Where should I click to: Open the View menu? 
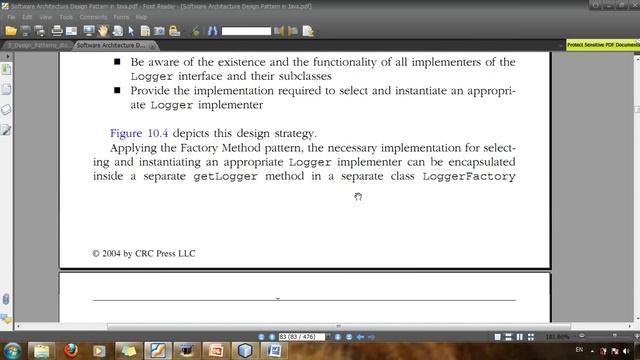tap(45, 17)
